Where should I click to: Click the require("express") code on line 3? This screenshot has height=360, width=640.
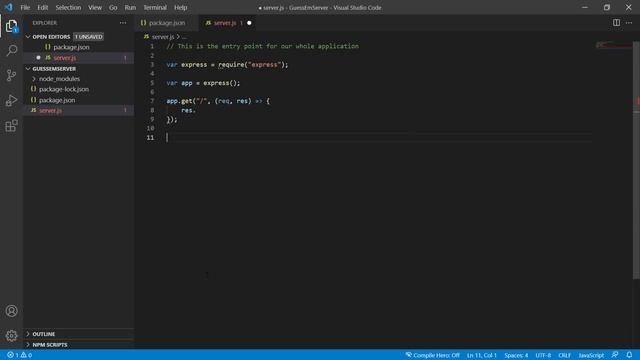click(251, 64)
